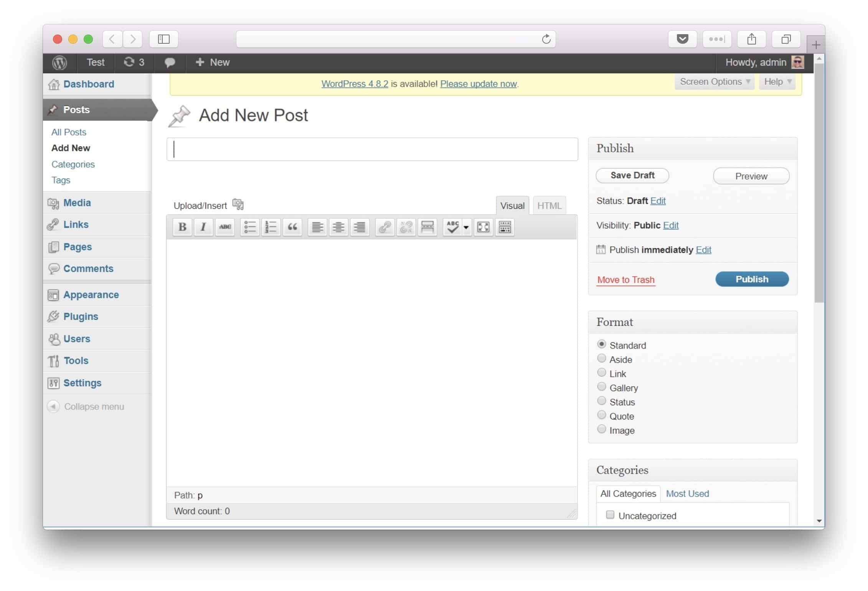Apply italic formatting in the editor
The height and width of the screenshot is (591, 868).
pyautogui.click(x=203, y=227)
